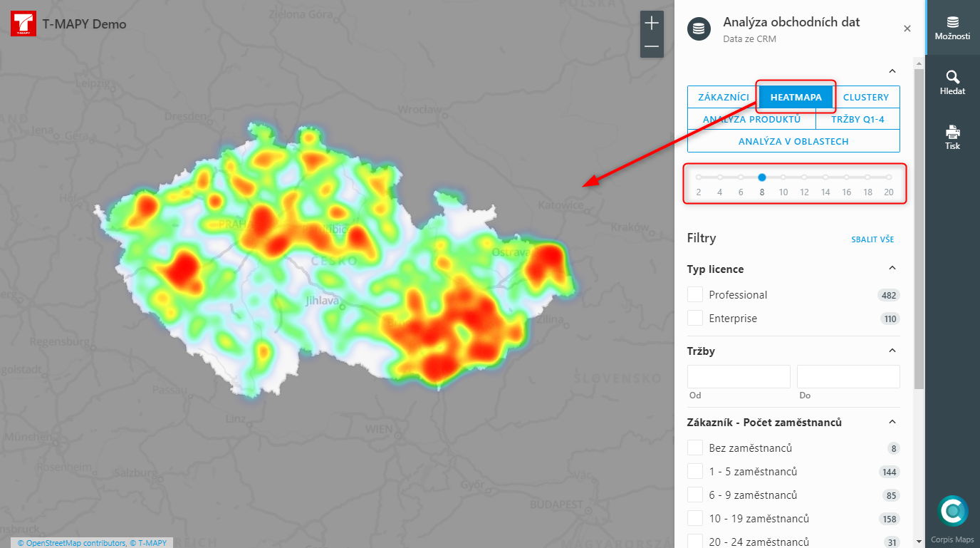This screenshot has height=548, width=980.
Task: Collapse the Typ licence section
Action: coord(892,267)
